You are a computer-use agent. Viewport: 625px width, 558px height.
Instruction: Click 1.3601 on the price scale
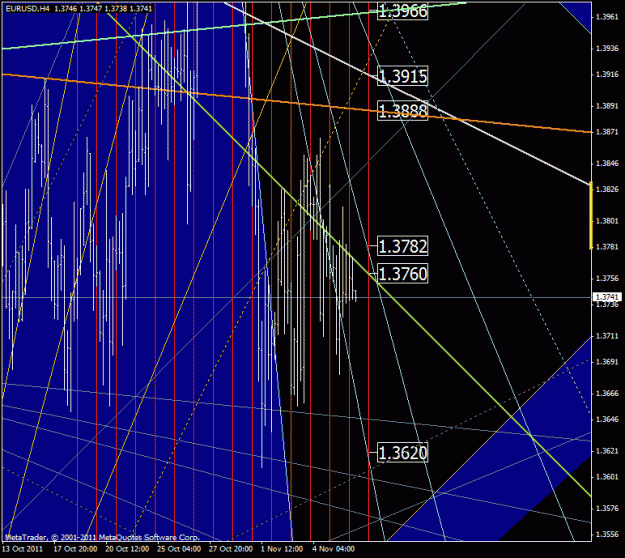coord(607,477)
